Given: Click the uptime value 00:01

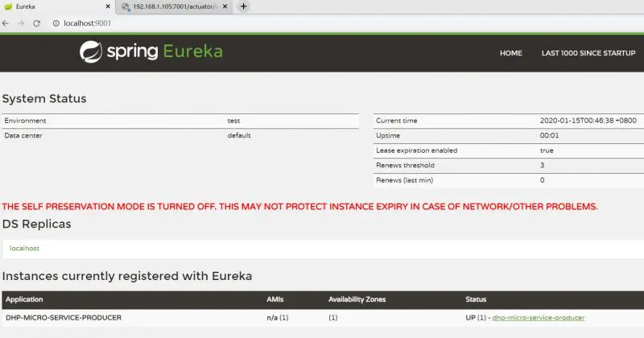Looking at the screenshot, I should tap(550, 135).
